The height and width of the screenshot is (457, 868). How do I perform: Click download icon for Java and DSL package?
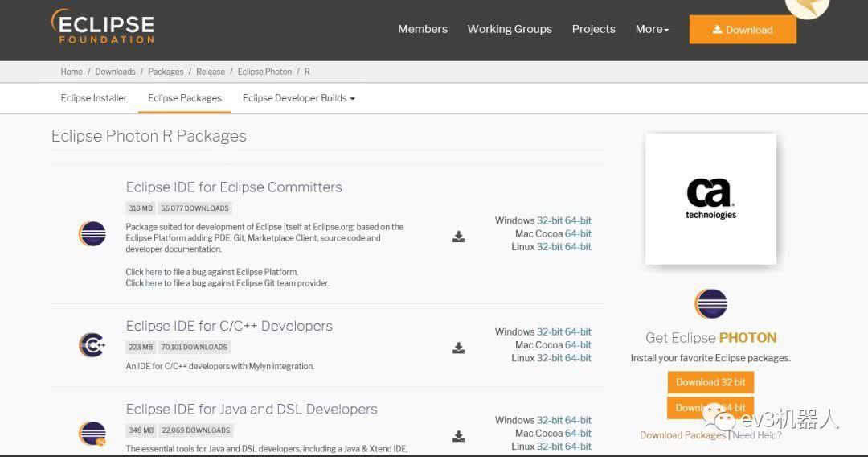(458, 437)
